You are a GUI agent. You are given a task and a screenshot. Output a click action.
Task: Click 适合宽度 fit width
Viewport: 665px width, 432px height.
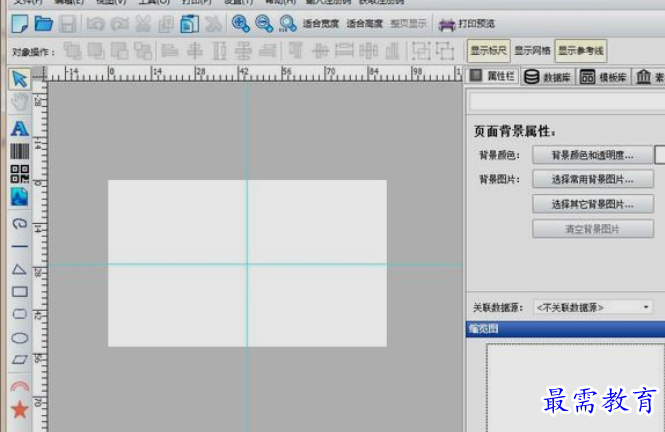tap(321, 24)
